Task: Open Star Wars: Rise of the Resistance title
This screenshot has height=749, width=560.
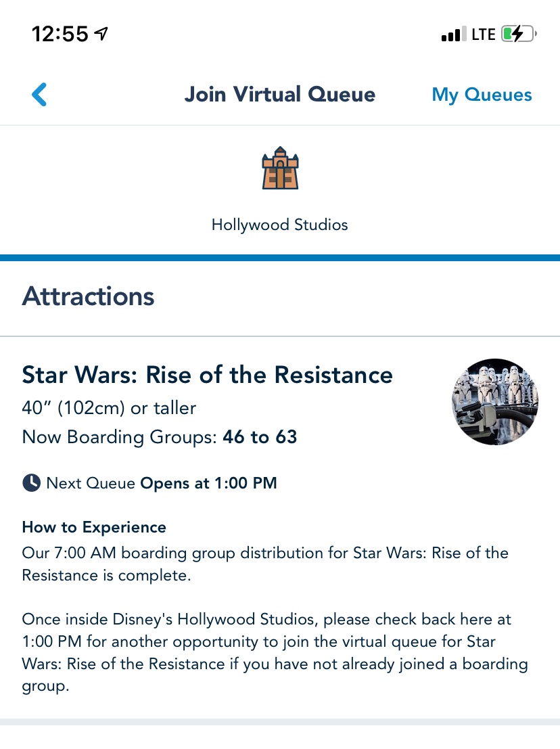Action: tap(207, 375)
